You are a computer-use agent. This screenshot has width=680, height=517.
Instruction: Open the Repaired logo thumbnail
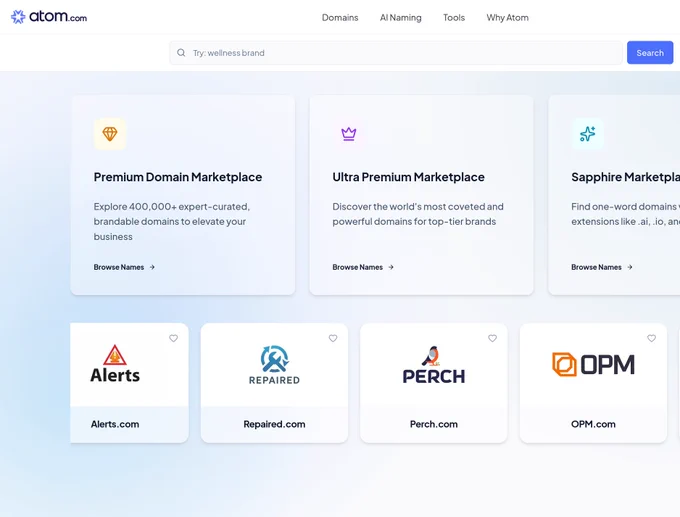[274, 365]
